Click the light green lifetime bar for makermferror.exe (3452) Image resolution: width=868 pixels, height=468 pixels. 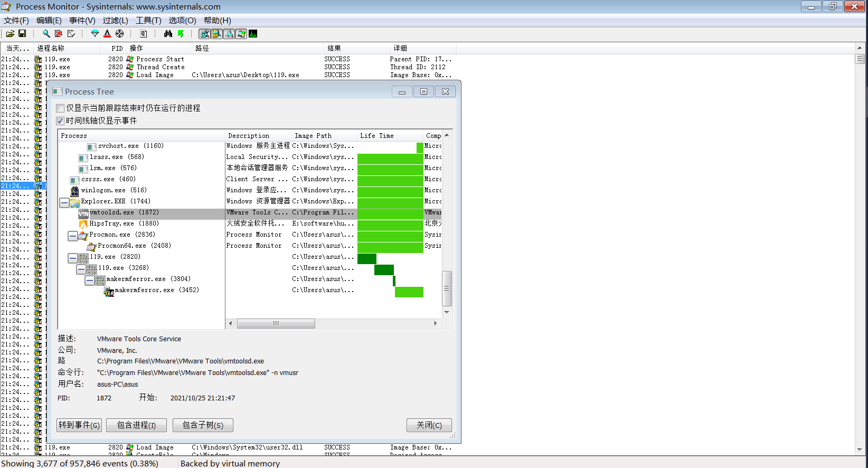[x=409, y=292]
